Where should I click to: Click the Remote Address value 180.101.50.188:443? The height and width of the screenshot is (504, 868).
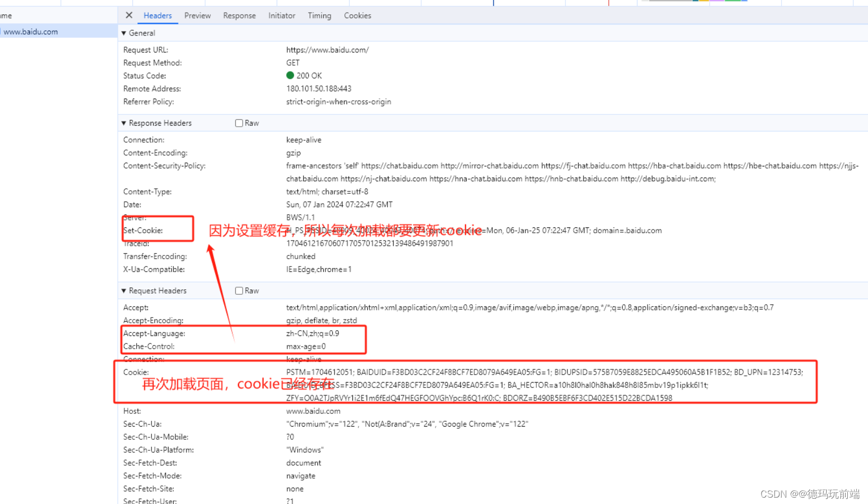point(319,89)
